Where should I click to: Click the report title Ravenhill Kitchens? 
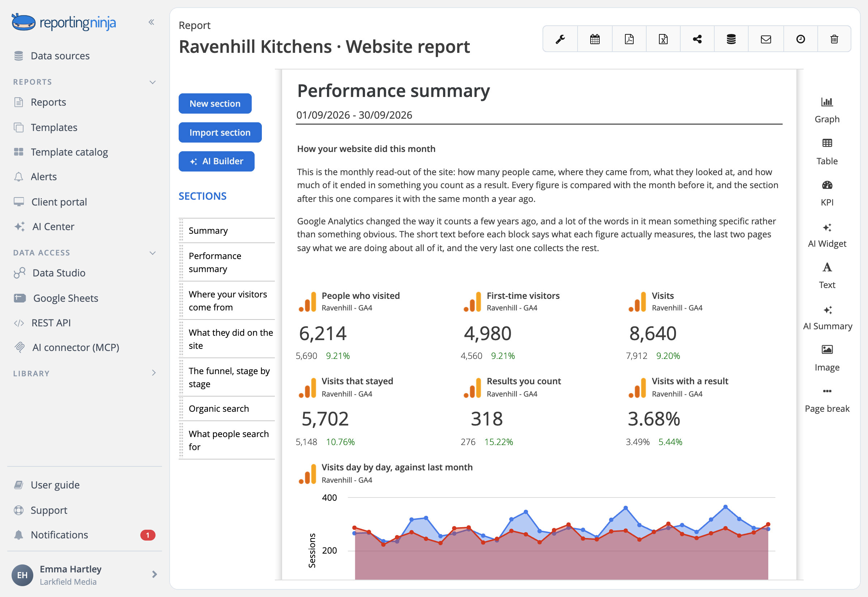coord(324,47)
